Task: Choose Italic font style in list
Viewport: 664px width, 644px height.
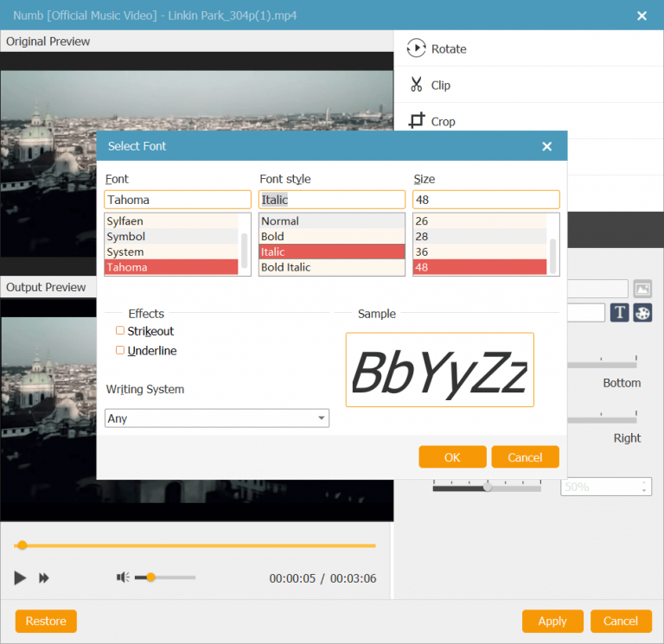Action: (x=332, y=252)
